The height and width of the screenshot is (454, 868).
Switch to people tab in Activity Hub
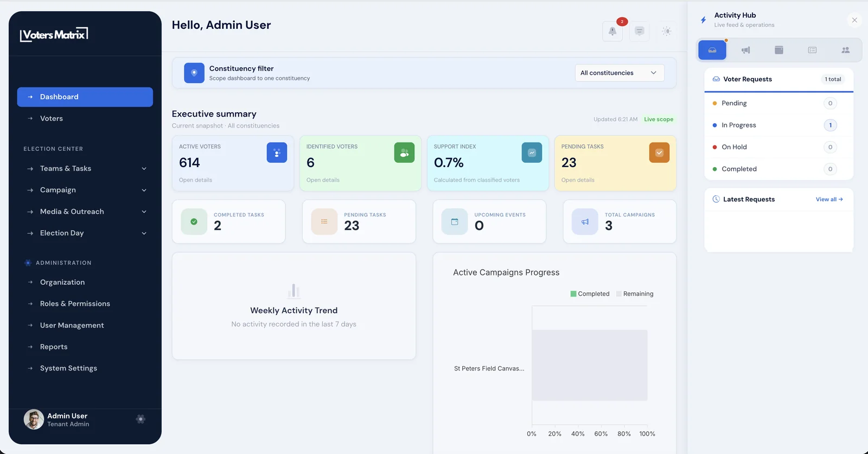(x=845, y=50)
